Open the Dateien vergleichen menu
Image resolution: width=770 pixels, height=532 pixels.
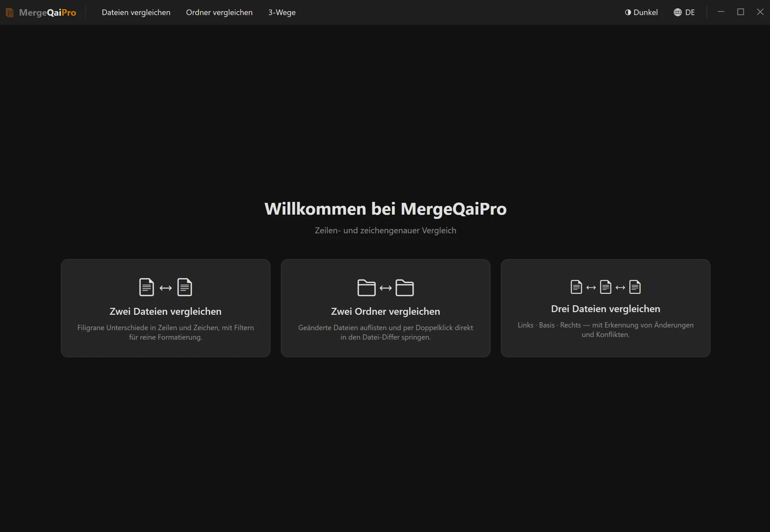(x=136, y=12)
